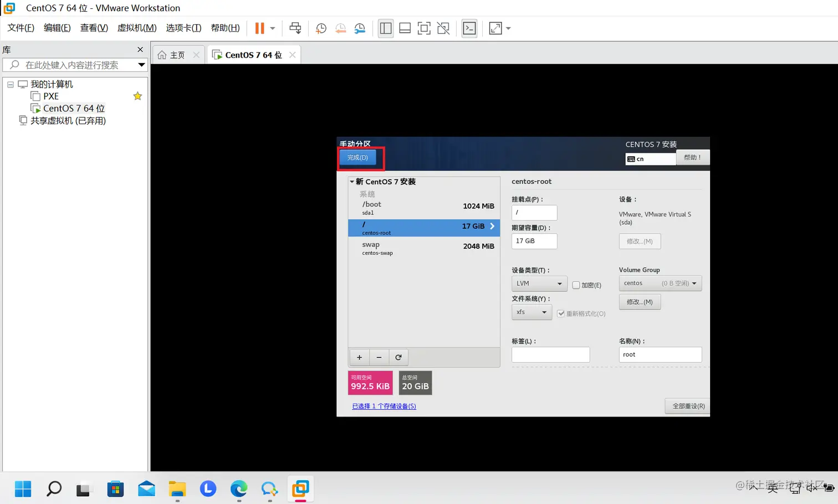Close the CentOS 7 64 位 tab
Viewport: 838px width, 504px height.
point(292,55)
